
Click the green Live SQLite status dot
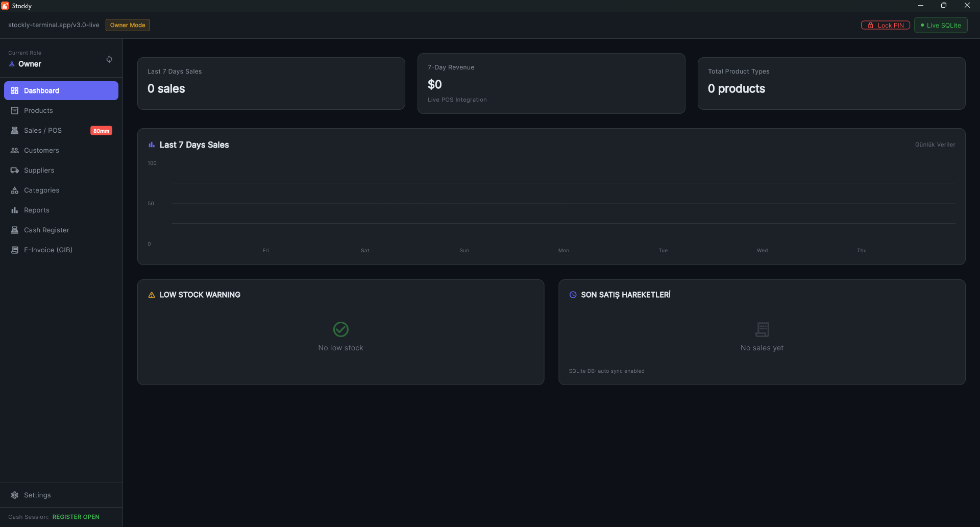[x=922, y=25]
